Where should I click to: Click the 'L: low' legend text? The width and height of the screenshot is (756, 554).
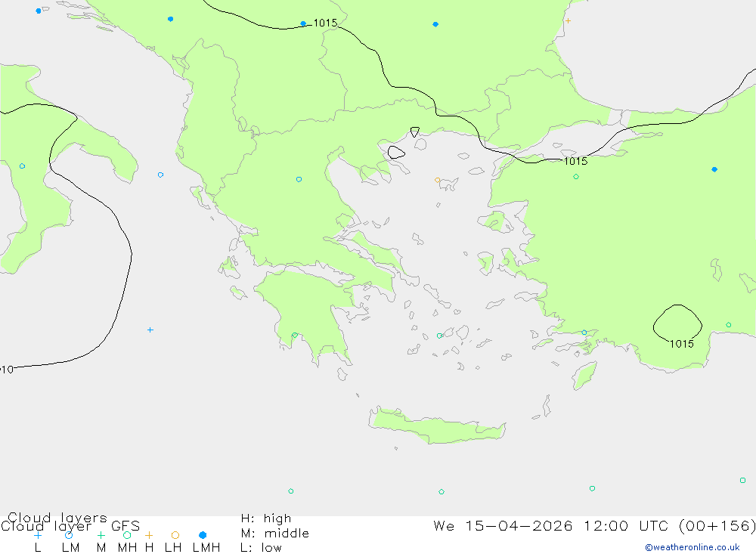[261, 548]
